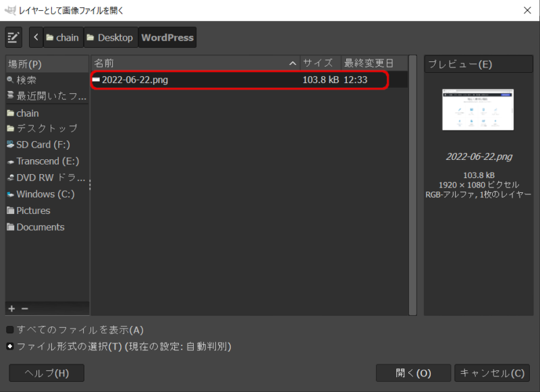The height and width of the screenshot is (392, 540).
Task: Click the Pictures folder icon
Action: (x=10, y=211)
